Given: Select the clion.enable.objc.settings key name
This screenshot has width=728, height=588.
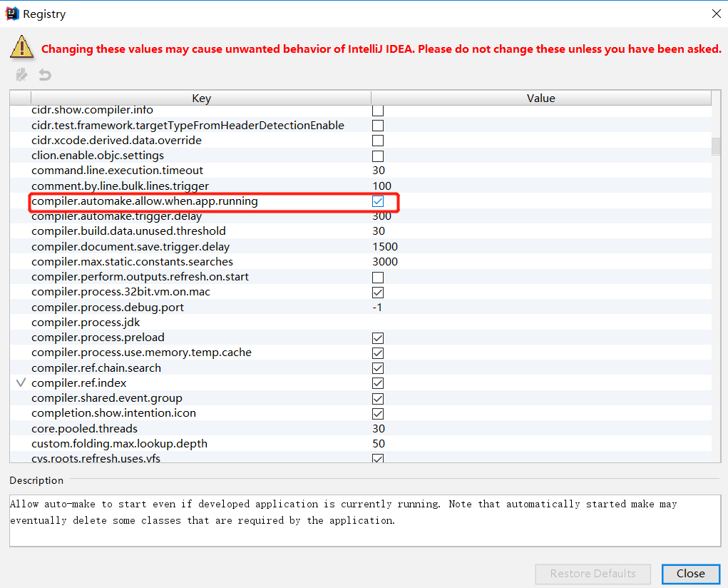Looking at the screenshot, I should [98, 156].
